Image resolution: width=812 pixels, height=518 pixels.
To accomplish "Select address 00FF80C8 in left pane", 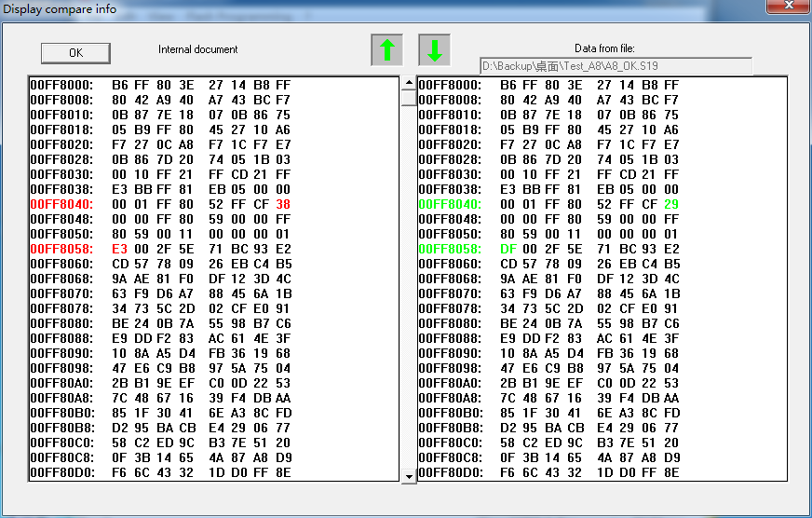I will tap(61, 458).
